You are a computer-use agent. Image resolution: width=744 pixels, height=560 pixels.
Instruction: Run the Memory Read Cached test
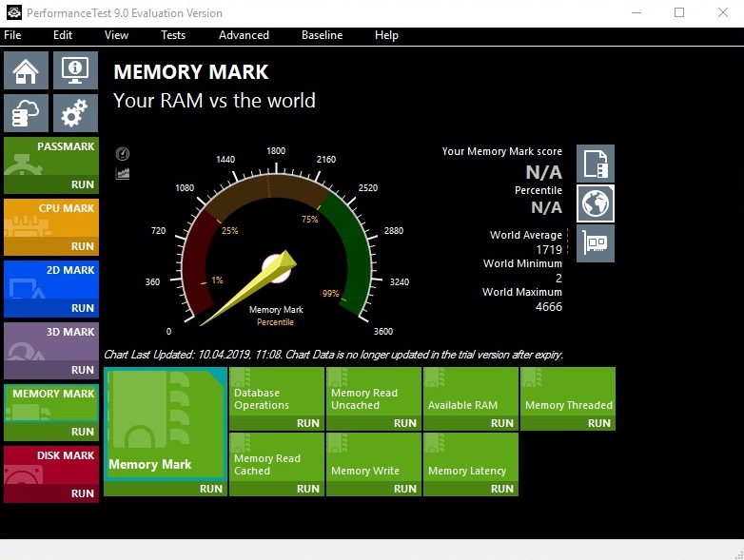277,489
